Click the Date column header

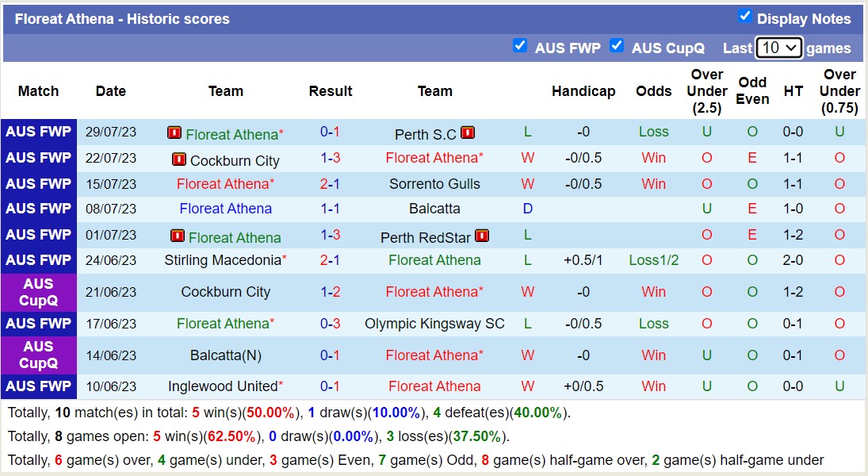110,91
